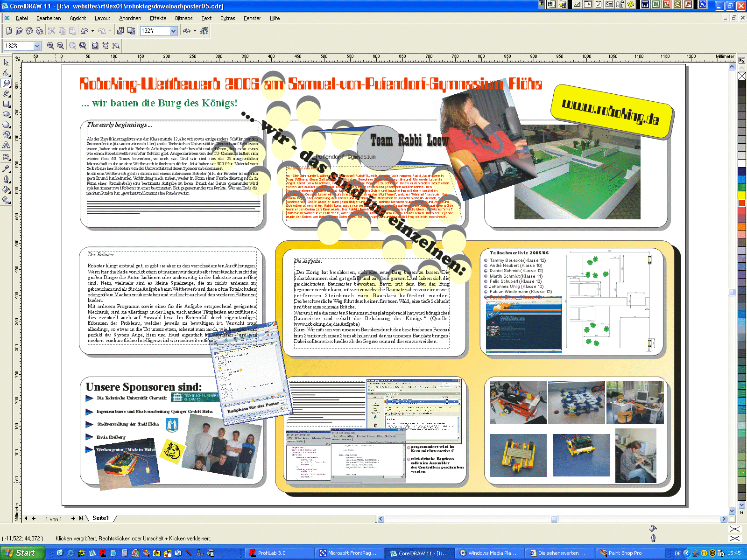The width and height of the screenshot is (747, 560).
Task: Zoom to all objects icon
Action: [x=83, y=45]
